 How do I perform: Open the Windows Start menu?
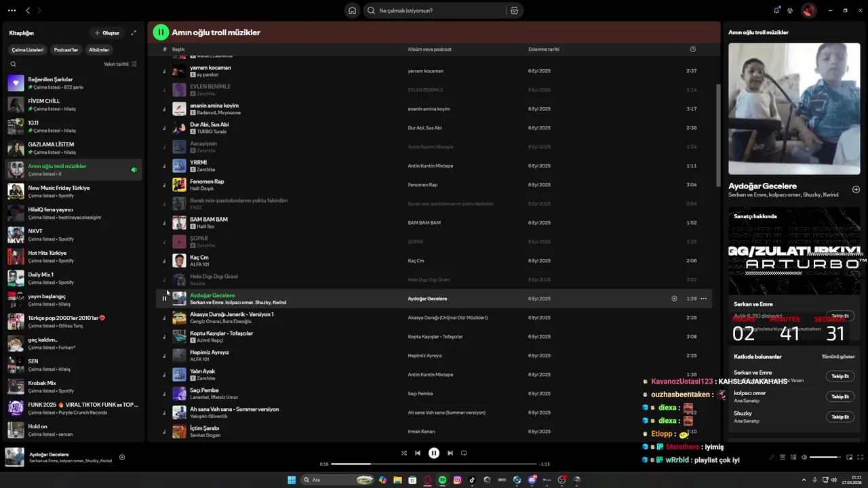292,480
